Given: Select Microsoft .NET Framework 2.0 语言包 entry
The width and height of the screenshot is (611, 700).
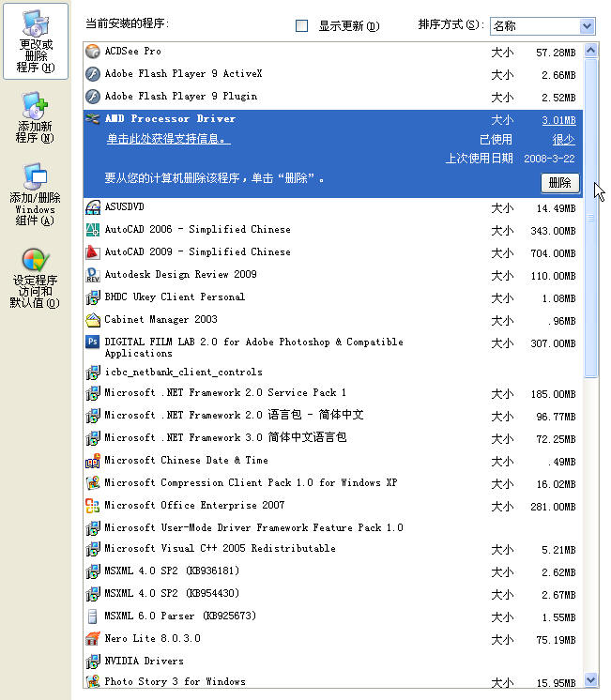Looking at the screenshot, I should pos(333,415).
